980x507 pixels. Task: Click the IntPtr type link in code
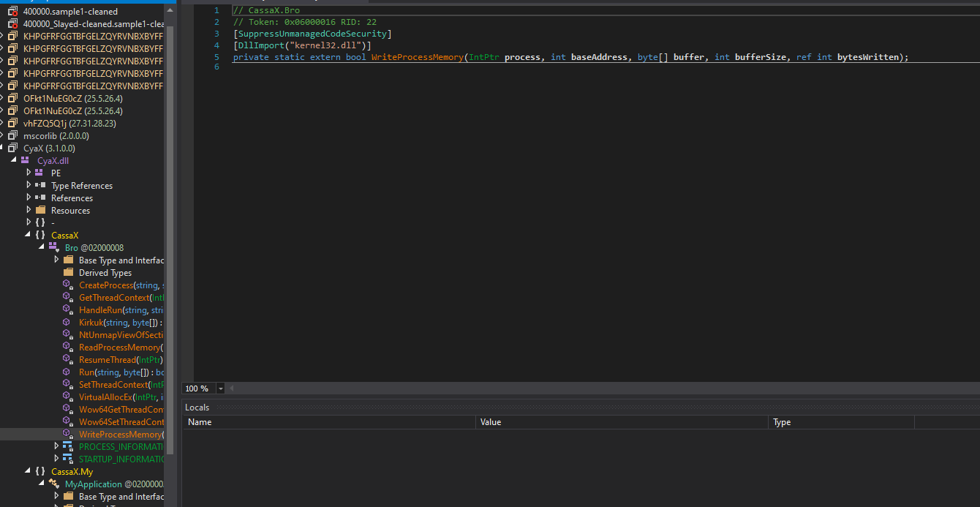coord(484,57)
